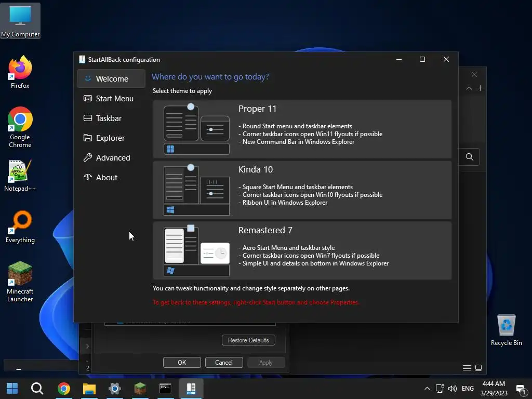
Task: Go to the Explorer settings page
Action: [111, 138]
